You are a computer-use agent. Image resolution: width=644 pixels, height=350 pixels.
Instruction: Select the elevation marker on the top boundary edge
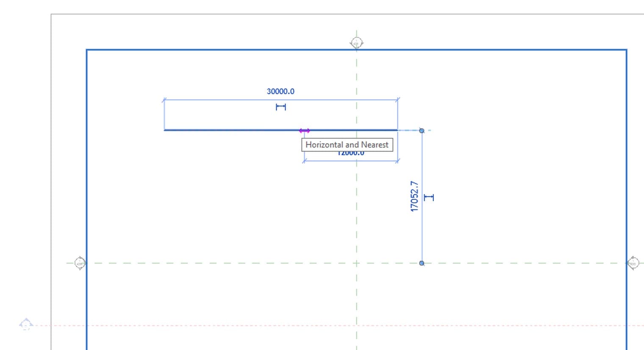[x=357, y=43]
